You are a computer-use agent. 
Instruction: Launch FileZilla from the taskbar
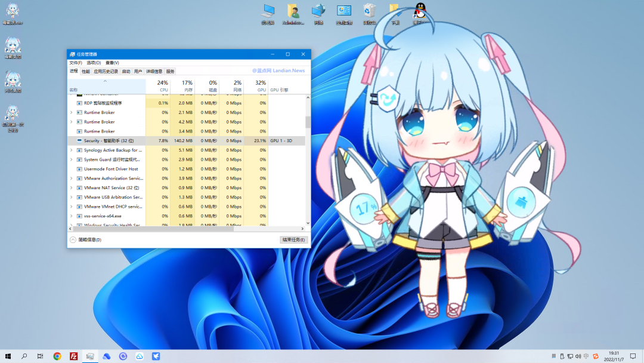click(73, 356)
